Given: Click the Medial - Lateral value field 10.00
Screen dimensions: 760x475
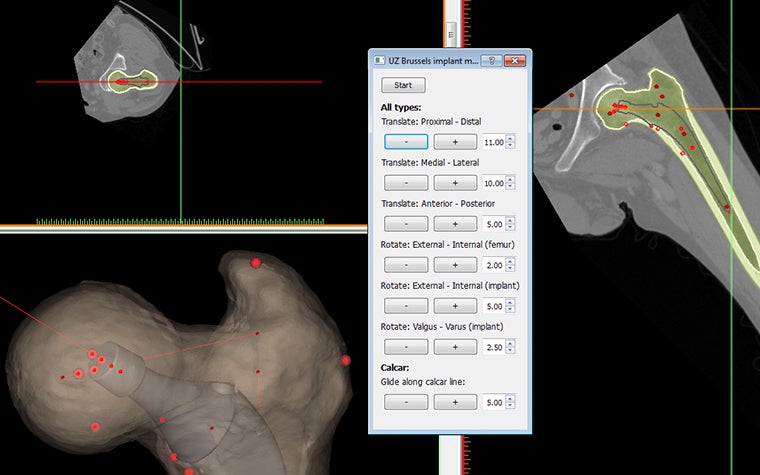Looking at the screenshot, I should (x=494, y=183).
